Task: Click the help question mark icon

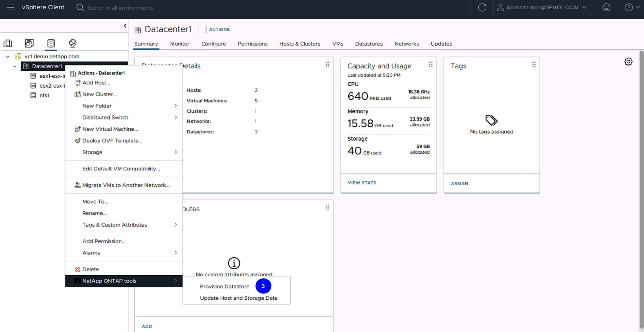Action: point(628,8)
